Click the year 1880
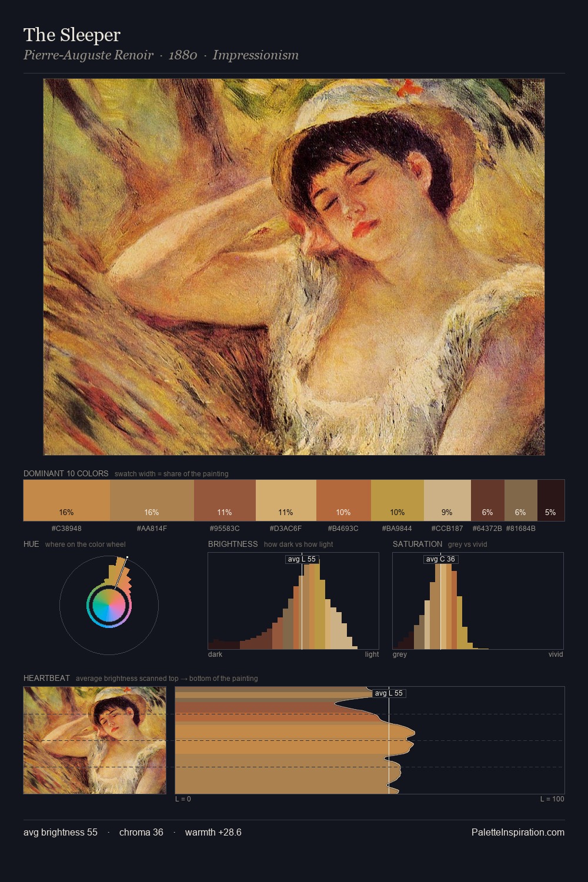 click(x=183, y=55)
